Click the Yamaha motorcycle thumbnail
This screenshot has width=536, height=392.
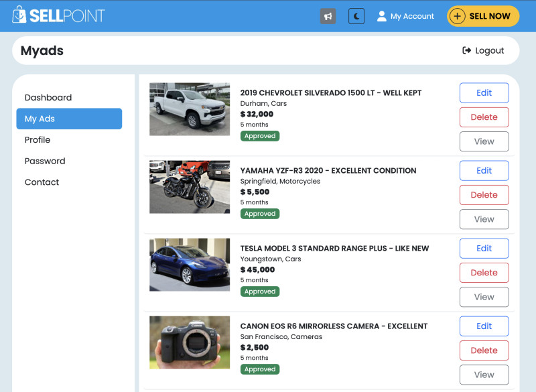click(190, 187)
